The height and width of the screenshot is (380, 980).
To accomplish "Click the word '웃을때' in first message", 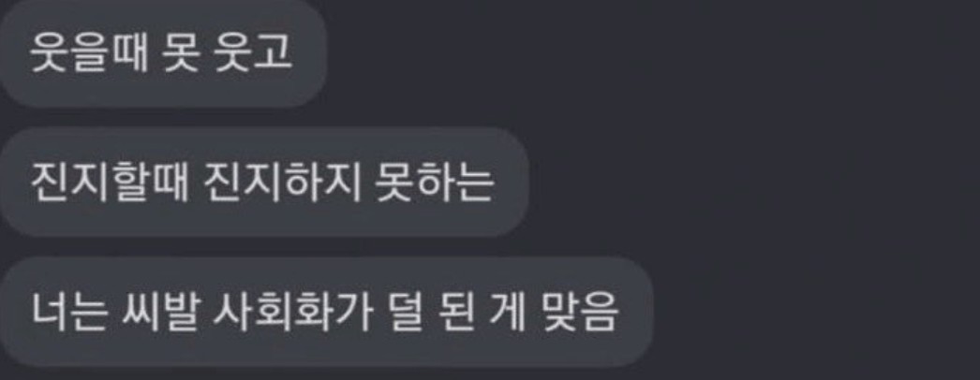I will click(x=89, y=53).
